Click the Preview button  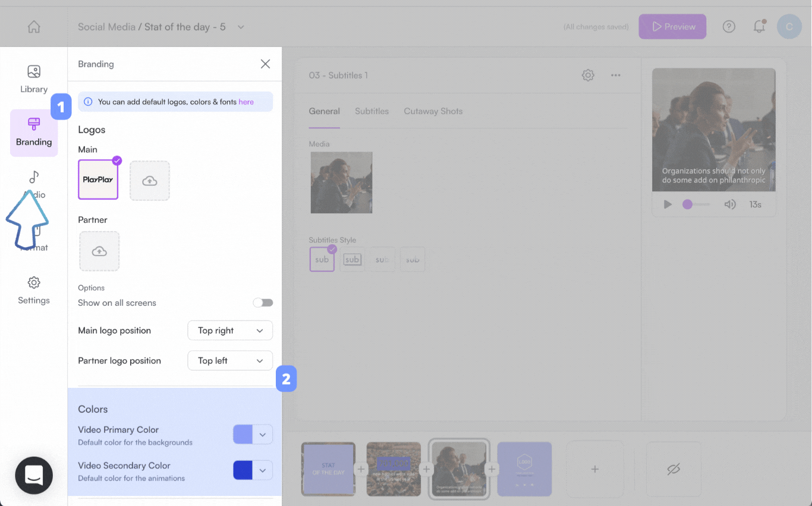(672, 26)
